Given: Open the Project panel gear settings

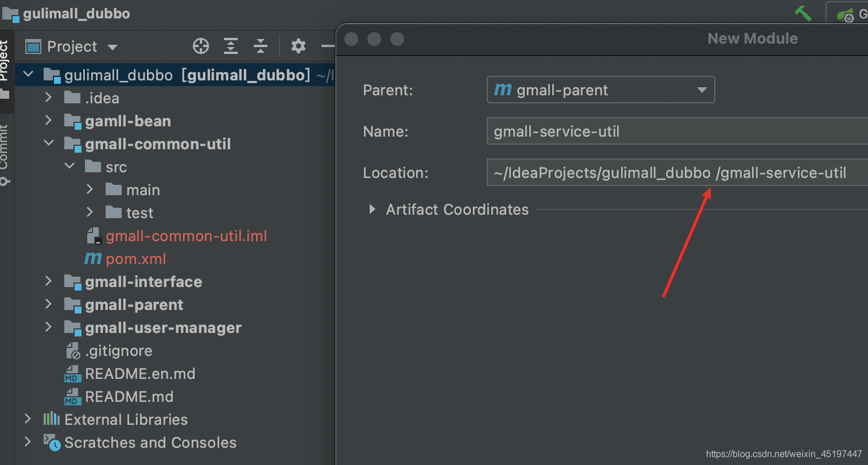Looking at the screenshot, I should (298, 46).
